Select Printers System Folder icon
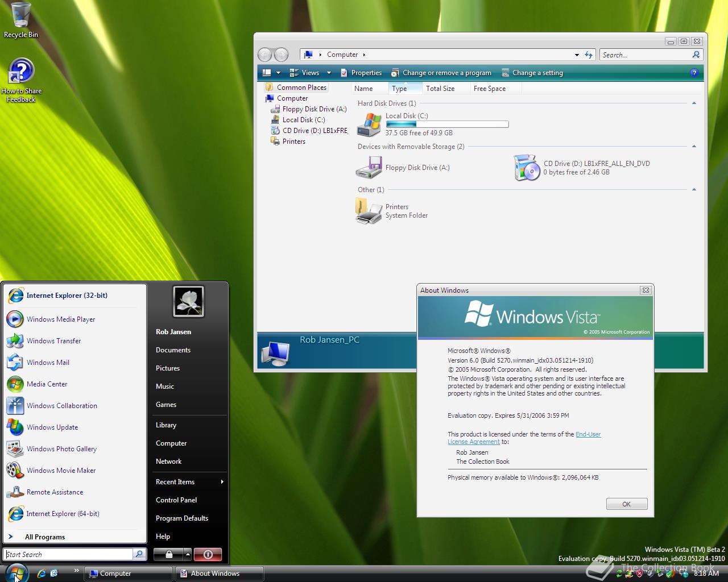This screenshot has width=728, height=582. click(x=369, y=211)
